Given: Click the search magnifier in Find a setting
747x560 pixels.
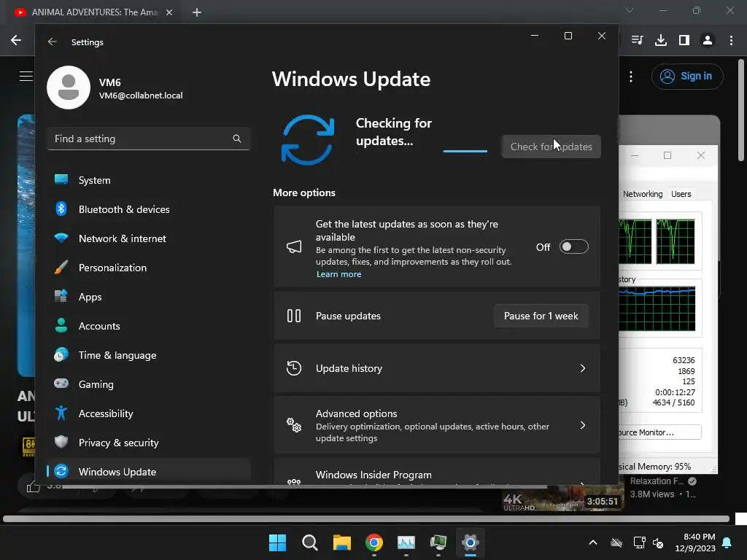Looking at the screenshot, I should 237,139.
